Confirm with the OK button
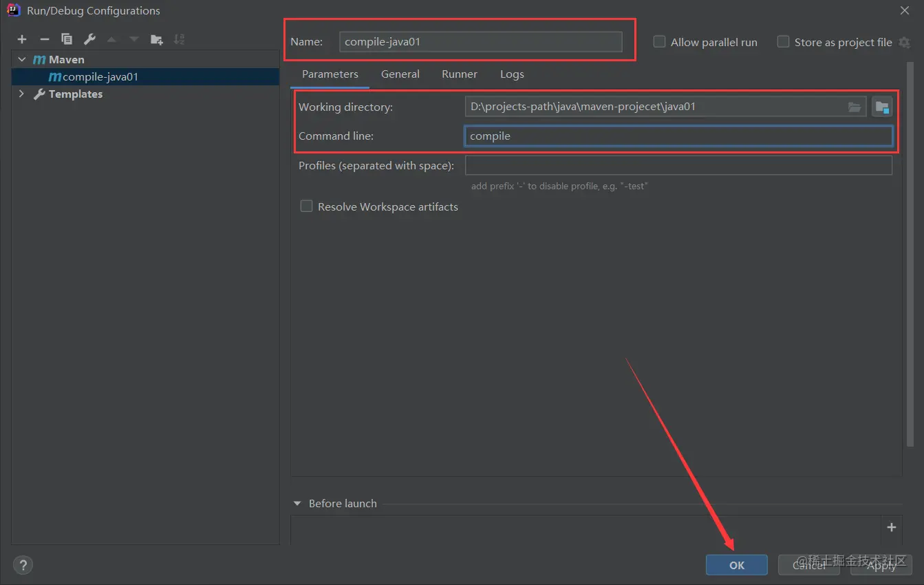 pos(736,565)
